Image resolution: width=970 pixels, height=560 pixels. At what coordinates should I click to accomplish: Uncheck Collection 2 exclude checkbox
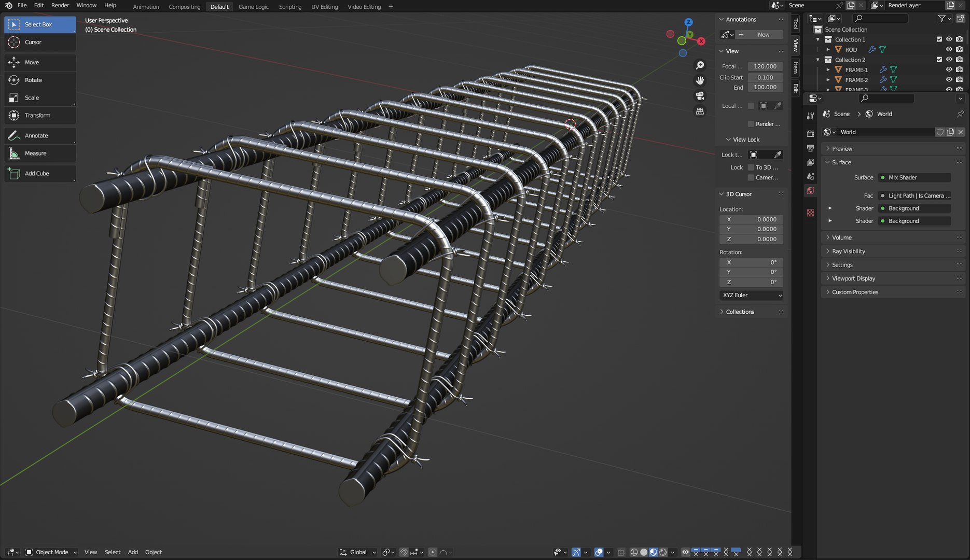[939, 60]
